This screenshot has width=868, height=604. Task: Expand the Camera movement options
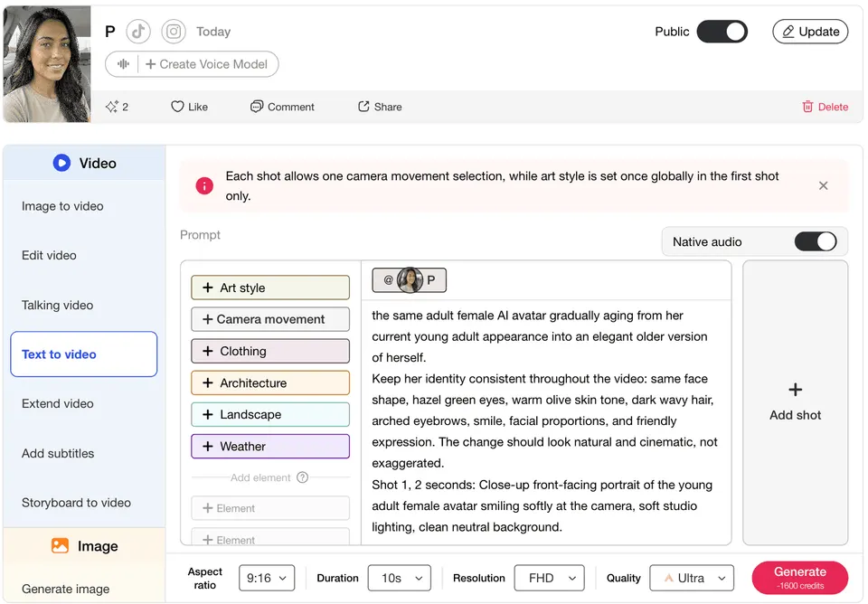(x=270, y=319)
